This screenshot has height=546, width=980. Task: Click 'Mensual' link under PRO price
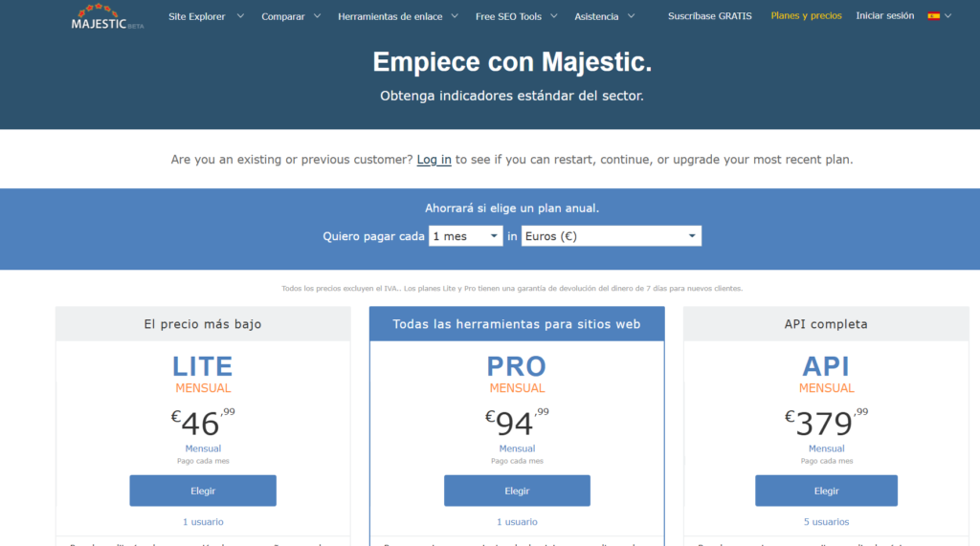517,448
